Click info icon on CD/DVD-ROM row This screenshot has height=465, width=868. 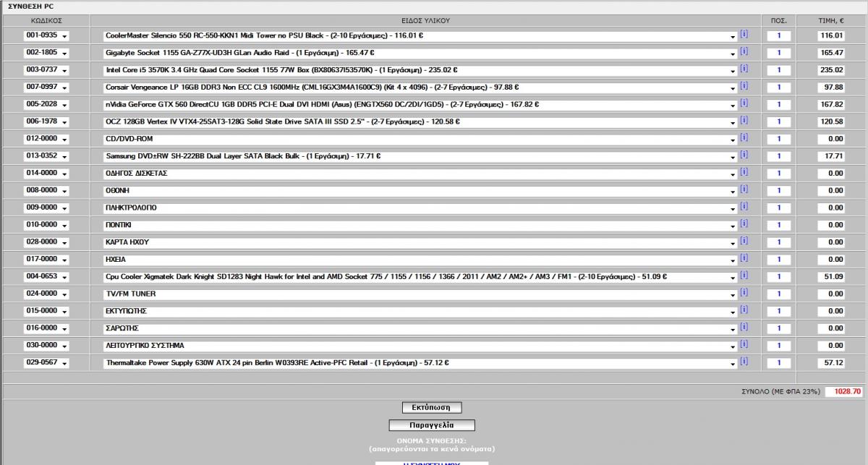[744, 137]
